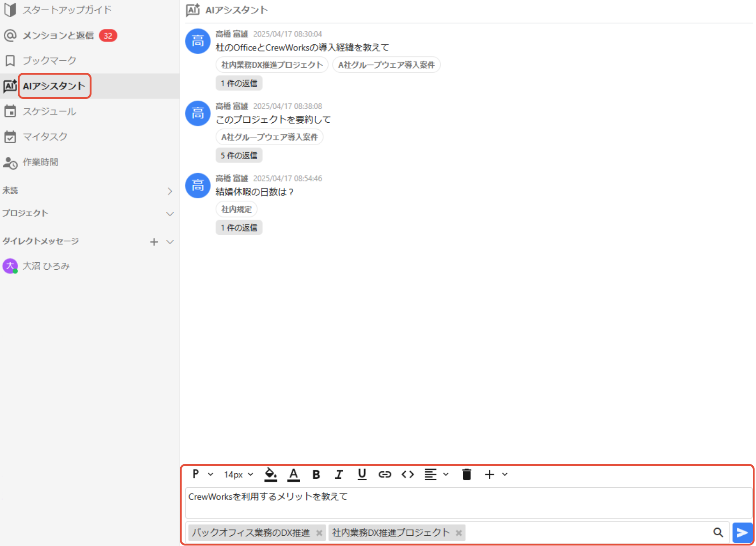Click the sender name 高橋 富雄 on the 08:38:08 message
Viewport: 756px width, 546px height.
point(232,106)
